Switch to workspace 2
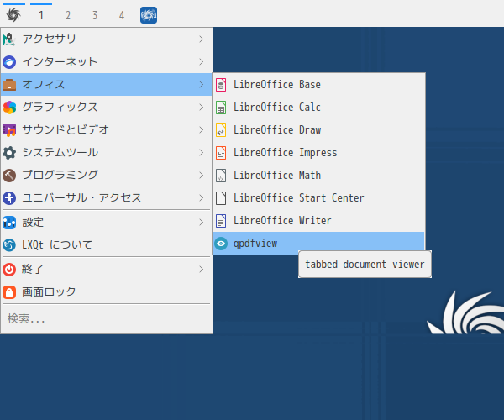The height and width of the screenshot is (420, 504). pyautogui.click(x=68, y=15)
